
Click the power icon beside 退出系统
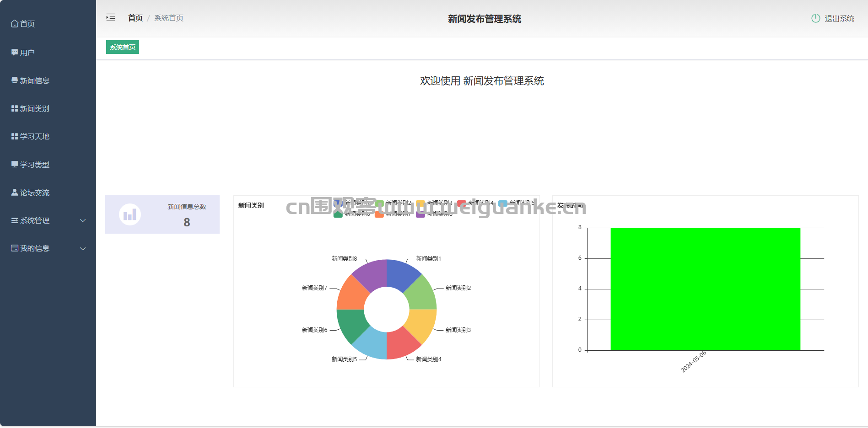[815, 18]
